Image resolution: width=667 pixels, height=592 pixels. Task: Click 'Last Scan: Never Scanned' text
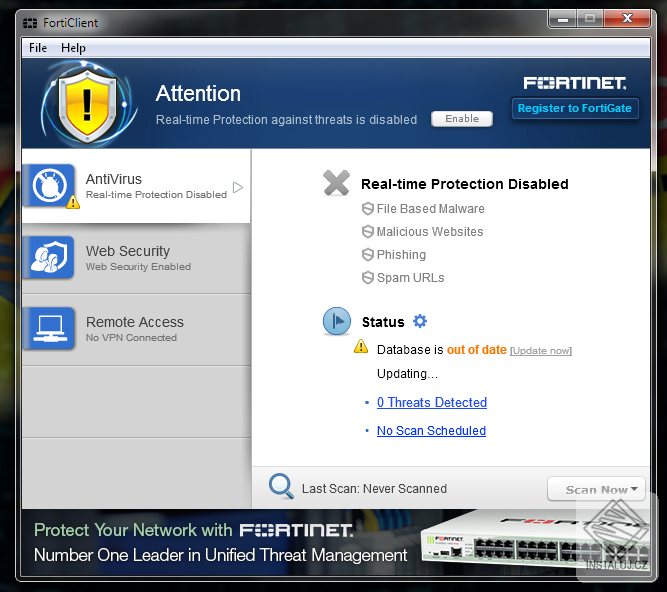click(x=374, y=489)
